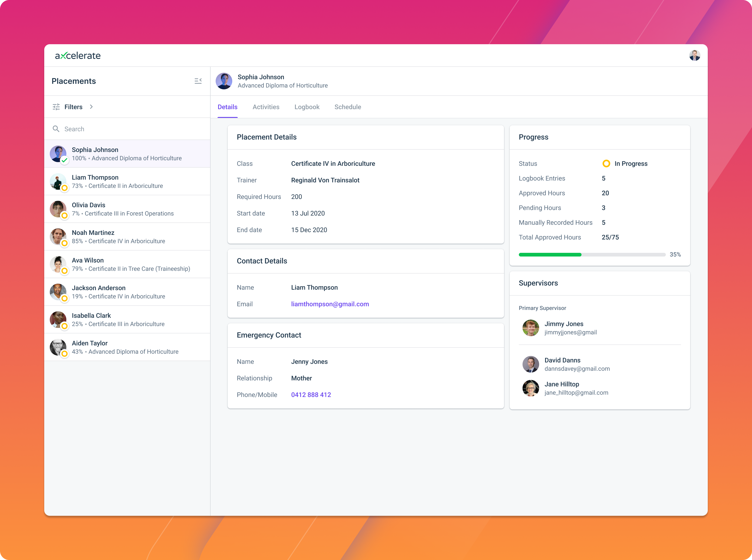Click the axcelerate logo
752x560 pixels.
point(77,55)
